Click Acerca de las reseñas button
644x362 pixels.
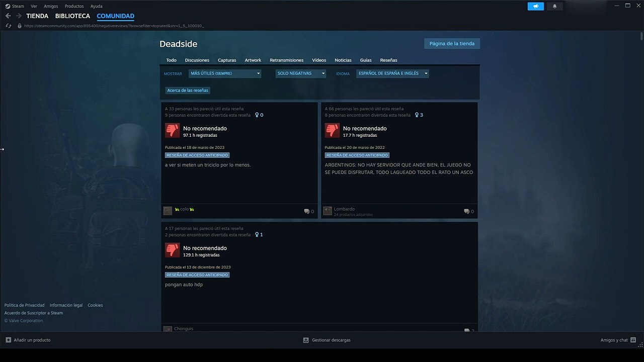(x=188, y=90)
